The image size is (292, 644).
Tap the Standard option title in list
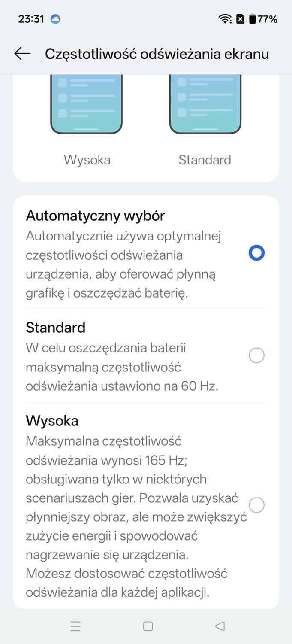click(x=56, y=328)
